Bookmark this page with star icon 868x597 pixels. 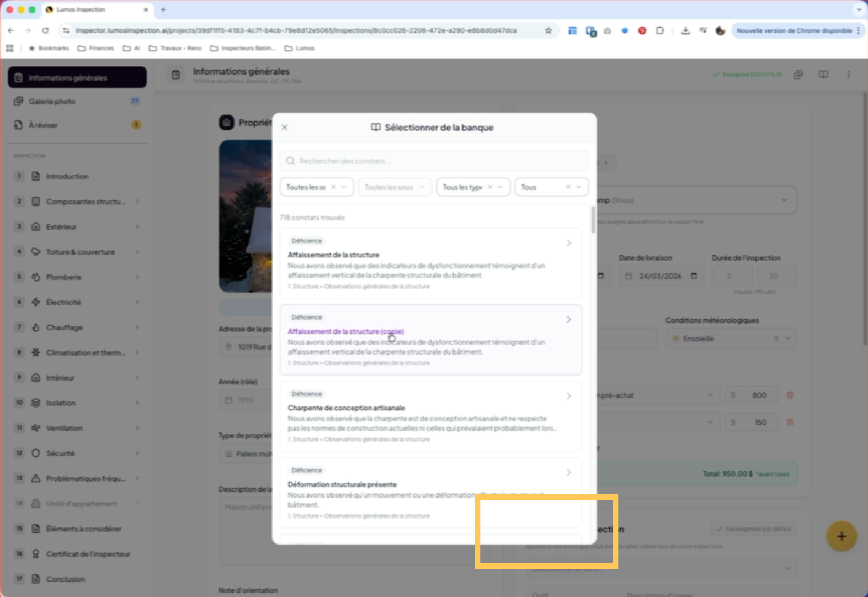[x=548, y=31]
